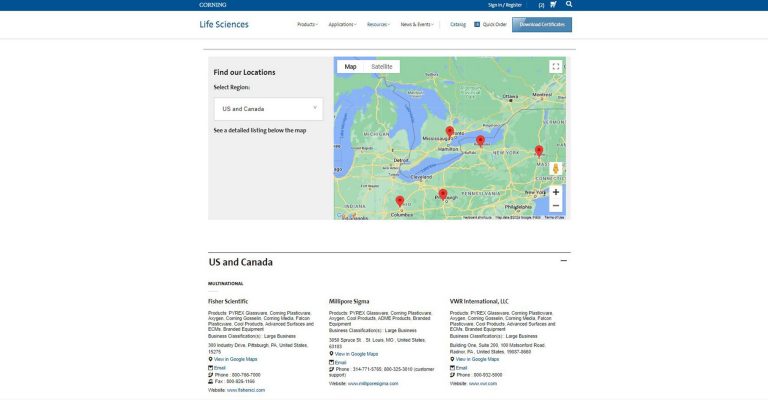Click Ottawa label on the map

pos(510,96)
